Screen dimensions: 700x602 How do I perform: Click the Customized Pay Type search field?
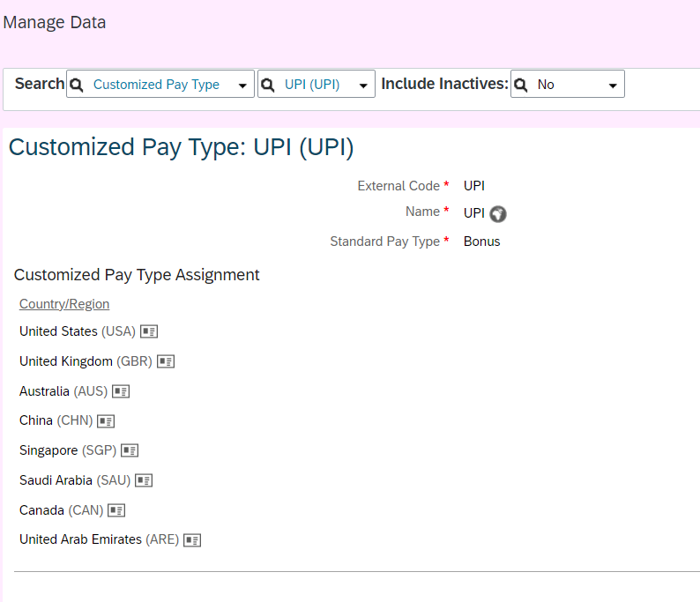pos(160,84)
